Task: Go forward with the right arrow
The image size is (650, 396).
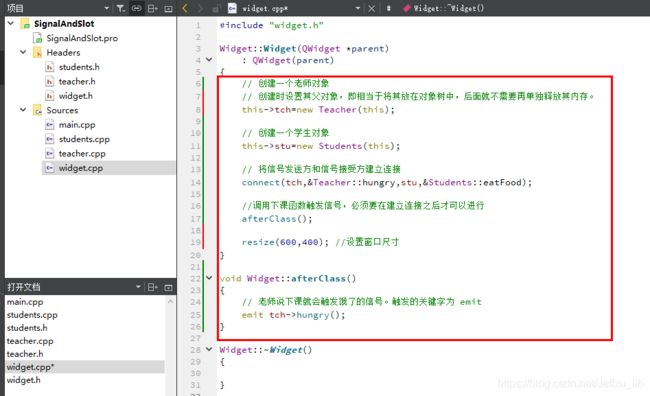Action: point(200,8)
